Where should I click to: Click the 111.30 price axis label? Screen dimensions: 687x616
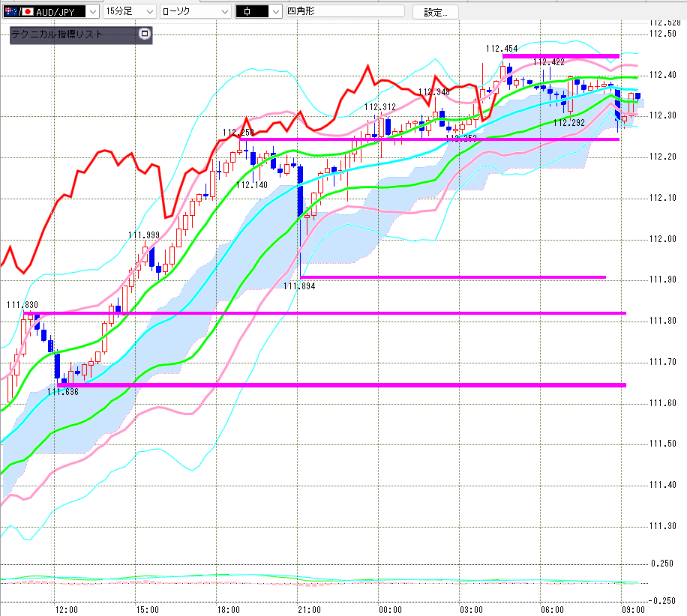pos(663,526)
